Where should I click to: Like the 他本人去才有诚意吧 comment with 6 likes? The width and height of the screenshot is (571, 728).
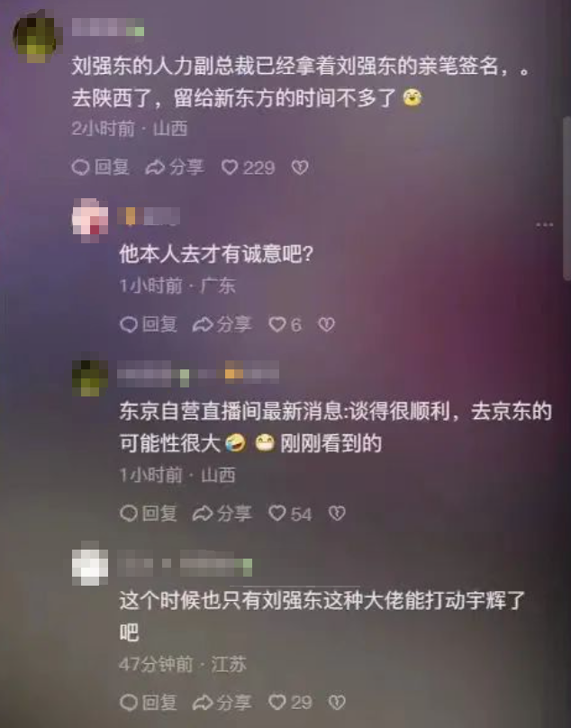click(285, 324)
